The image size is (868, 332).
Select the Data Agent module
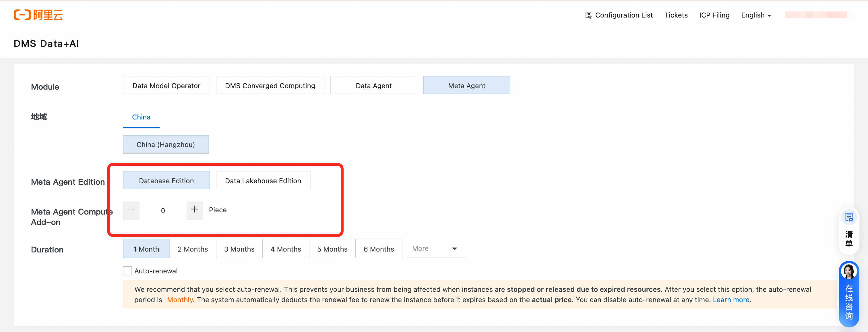[x=373, y=85]
